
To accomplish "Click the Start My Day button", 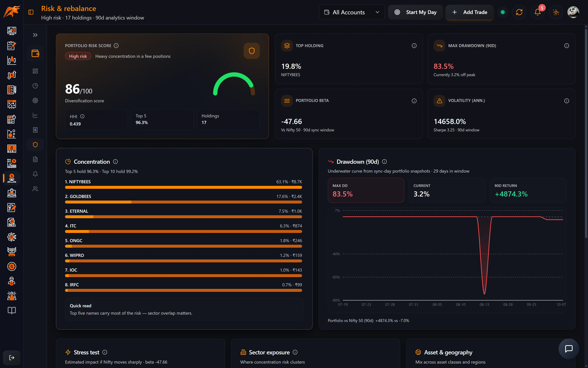I will 415,12.
